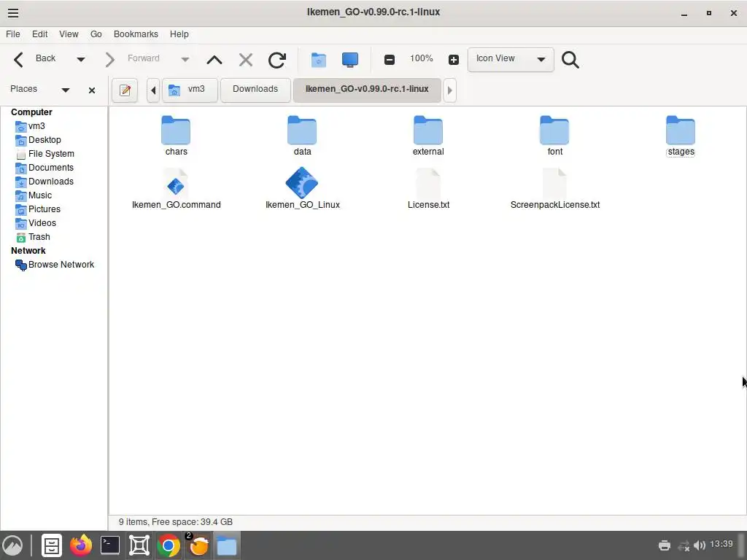Viewport: 747px width, 560px height.
Task: Open the Forward history dropdown arrow
Action: click(185, 60)
